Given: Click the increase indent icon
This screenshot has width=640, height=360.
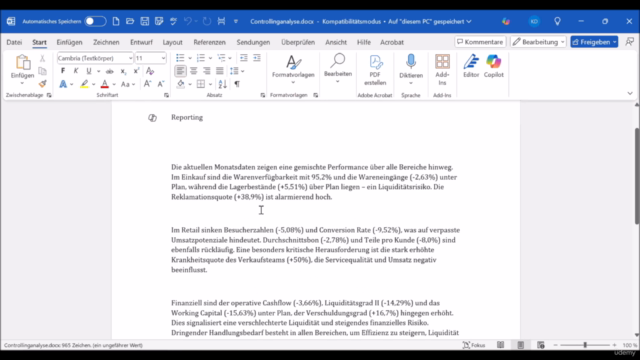Looking at the screenshot, I should click(x=257, y=58).
